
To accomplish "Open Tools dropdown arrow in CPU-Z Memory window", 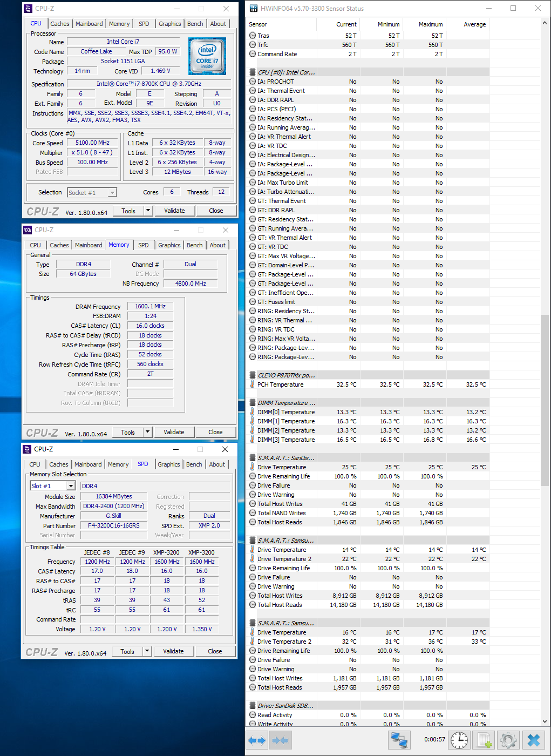I will point(147,432).
